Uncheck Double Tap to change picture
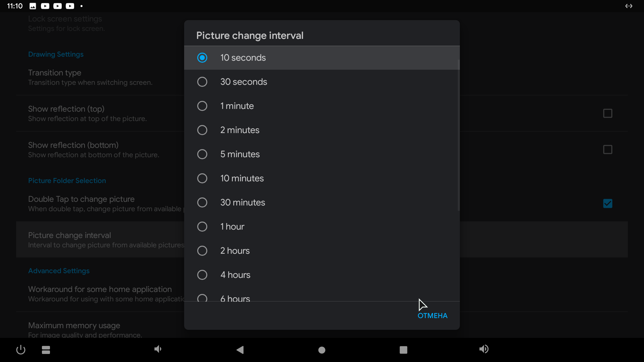The width and height of the screenshot is (644, 362). pyautogui.click(x=607, y=203)
